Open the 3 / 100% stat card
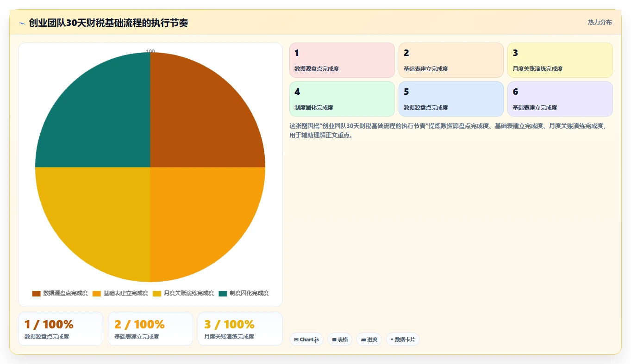Screen dimensions: 631x364 (240, 329)
